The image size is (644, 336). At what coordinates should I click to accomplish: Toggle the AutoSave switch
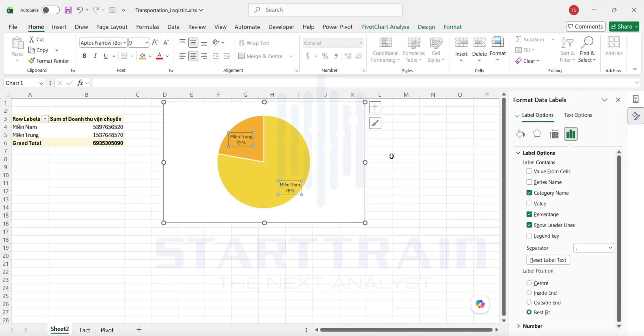point(50,10)
